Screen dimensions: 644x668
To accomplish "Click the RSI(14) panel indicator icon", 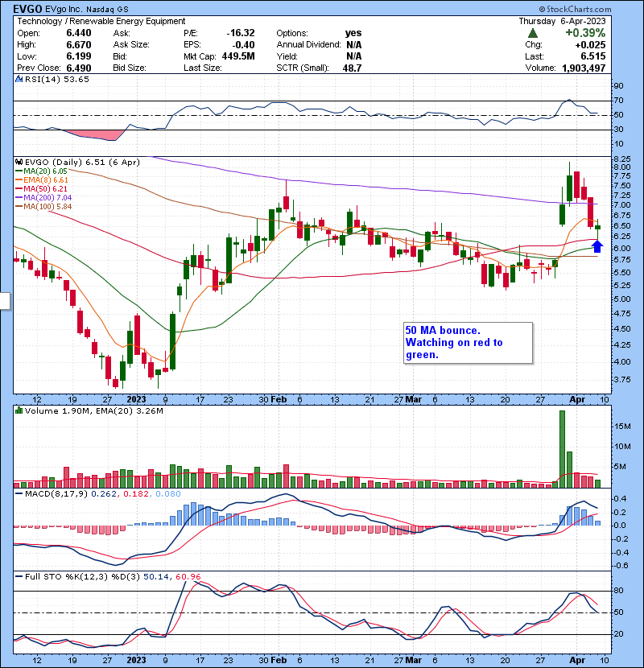I will coord(19,79).
